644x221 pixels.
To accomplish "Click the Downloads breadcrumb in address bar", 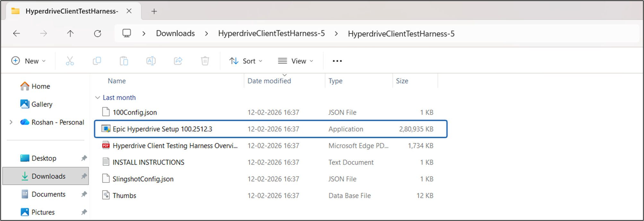I will [175, 33].
